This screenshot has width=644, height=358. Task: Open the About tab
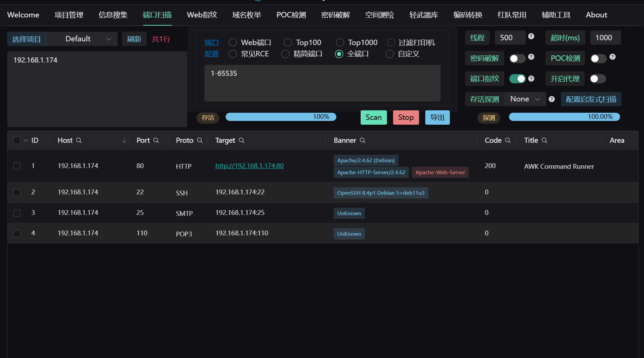[x=596, y=15]
